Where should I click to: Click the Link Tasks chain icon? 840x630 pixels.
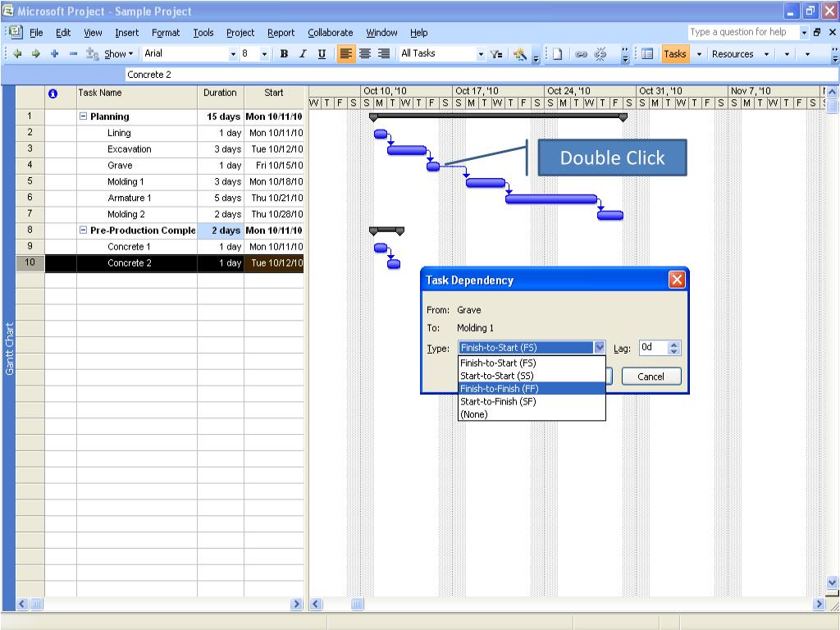581,53
